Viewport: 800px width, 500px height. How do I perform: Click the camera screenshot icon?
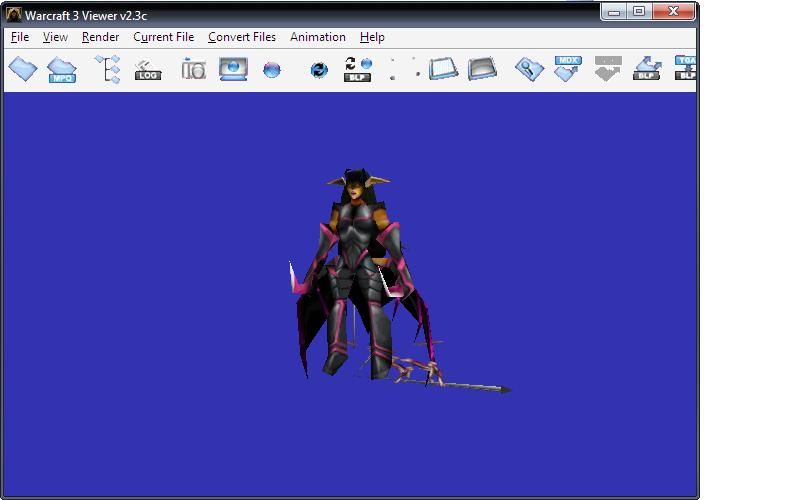(x=194, y=69)
